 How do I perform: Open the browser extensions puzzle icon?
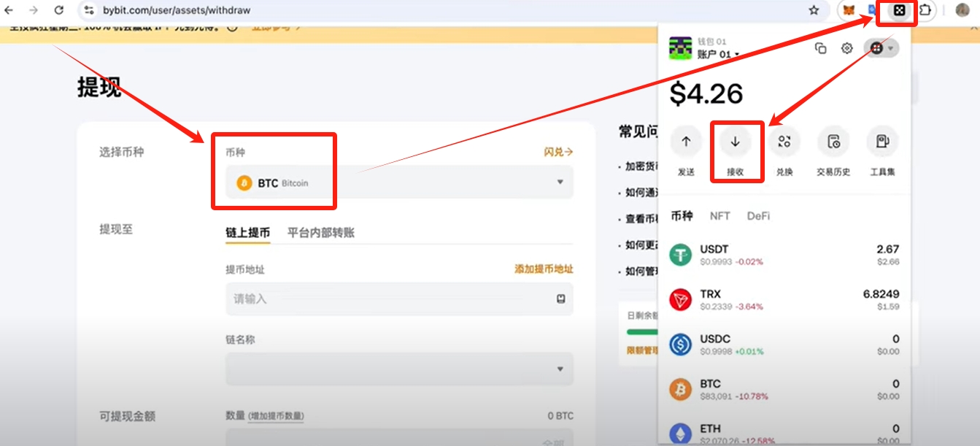click(925, 10)
